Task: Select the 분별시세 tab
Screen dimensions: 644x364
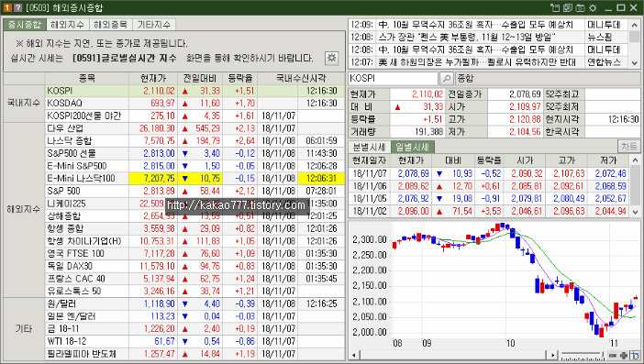Action: (369, 147)
